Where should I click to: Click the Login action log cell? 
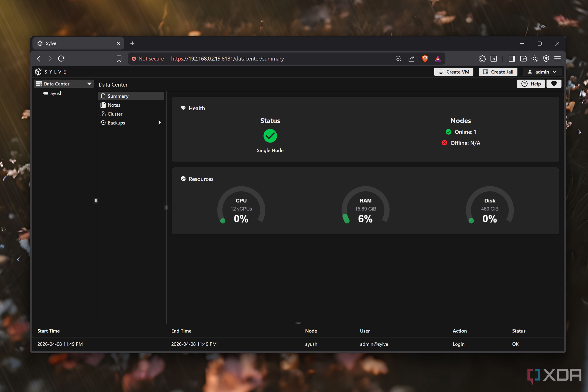pos(458,344)
